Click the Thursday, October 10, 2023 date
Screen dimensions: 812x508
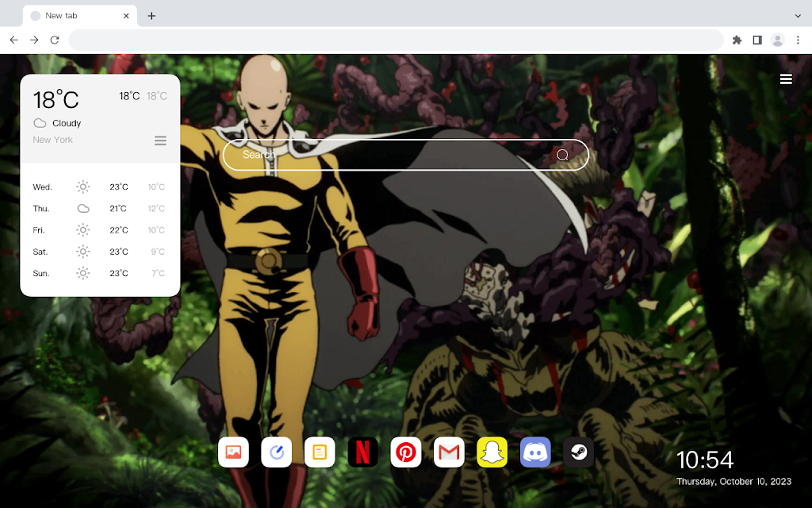(733, 482)
